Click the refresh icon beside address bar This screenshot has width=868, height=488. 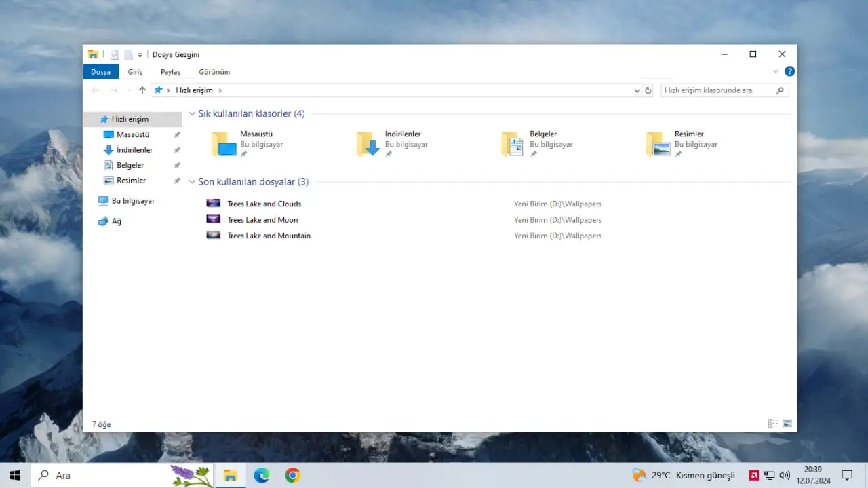648,90
